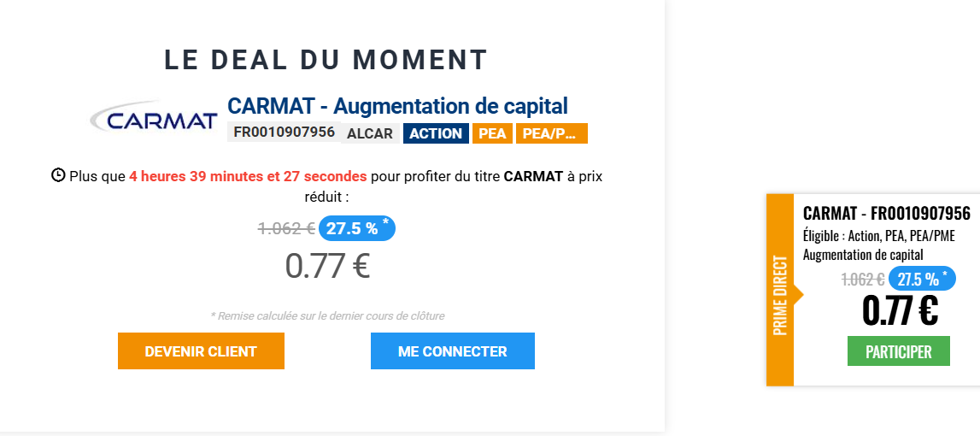Click the orange PEA tag

(492, 133)
